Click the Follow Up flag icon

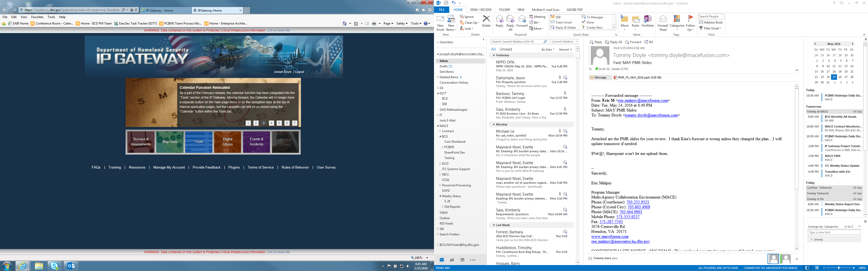[691, 21]
